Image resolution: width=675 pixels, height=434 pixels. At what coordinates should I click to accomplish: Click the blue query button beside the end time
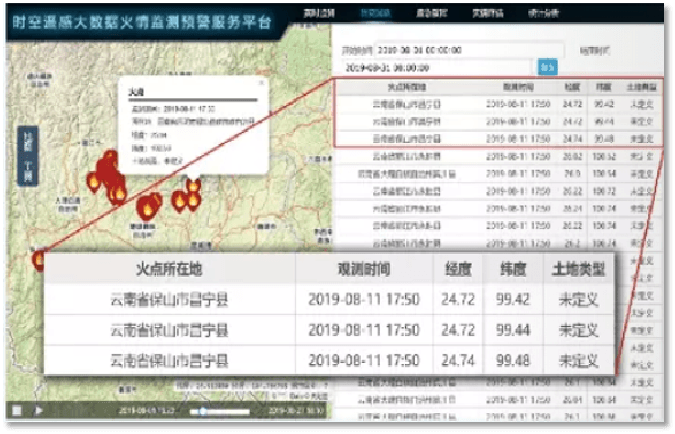coord(548,67)
